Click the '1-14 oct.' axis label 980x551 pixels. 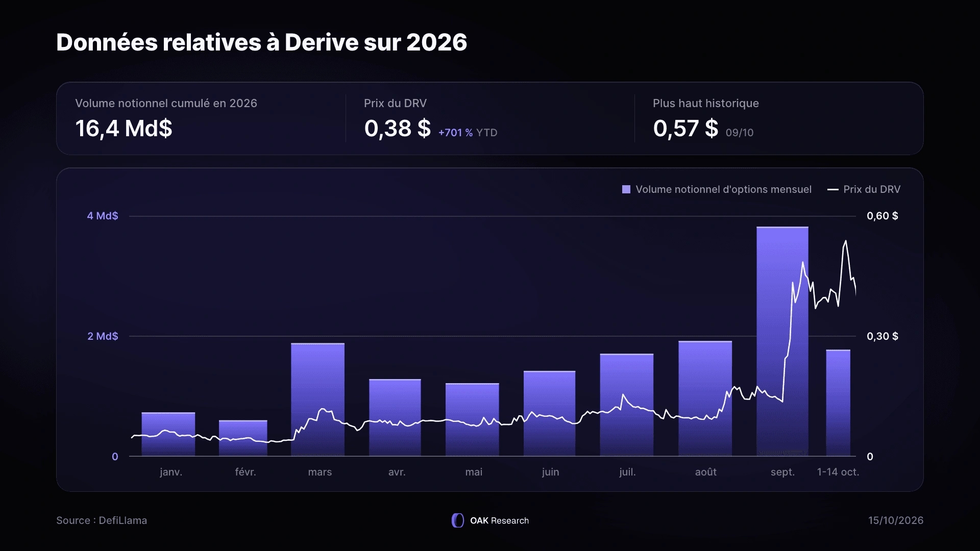coord(838,472)
